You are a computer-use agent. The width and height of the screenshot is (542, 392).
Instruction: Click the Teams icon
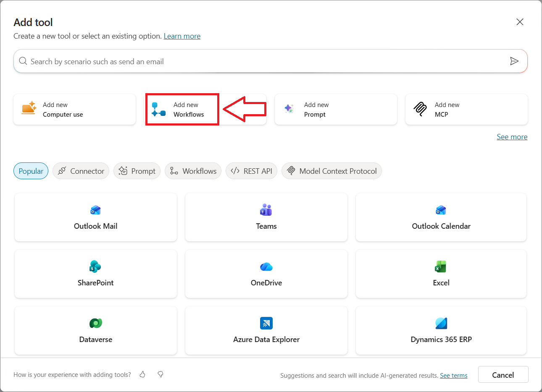coord(266,209)
